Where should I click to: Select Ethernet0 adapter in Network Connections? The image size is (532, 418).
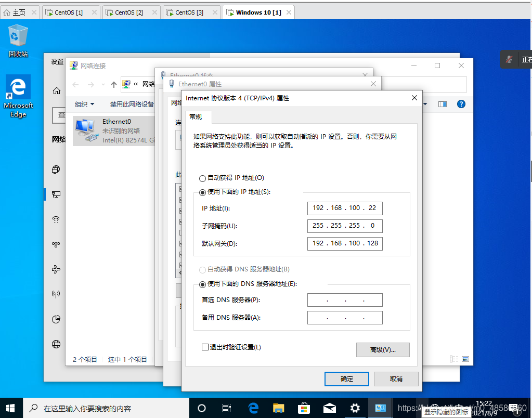tap(114, 130)
